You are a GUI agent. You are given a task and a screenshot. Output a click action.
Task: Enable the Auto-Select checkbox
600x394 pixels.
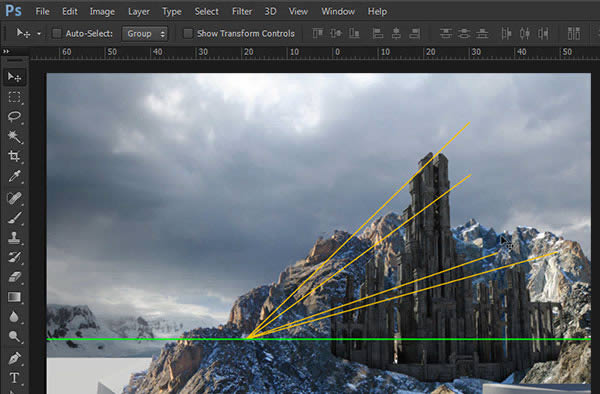coord(57,34)
